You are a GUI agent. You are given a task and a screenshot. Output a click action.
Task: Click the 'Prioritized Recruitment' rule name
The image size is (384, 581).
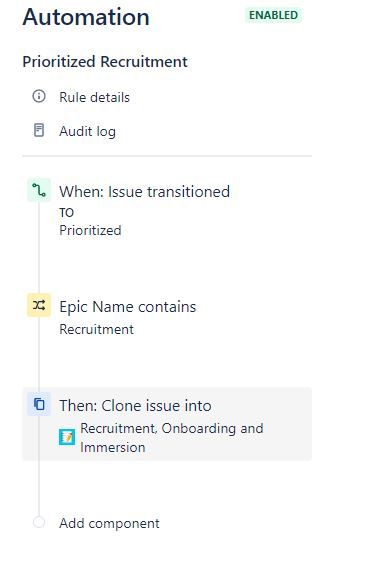105,62
